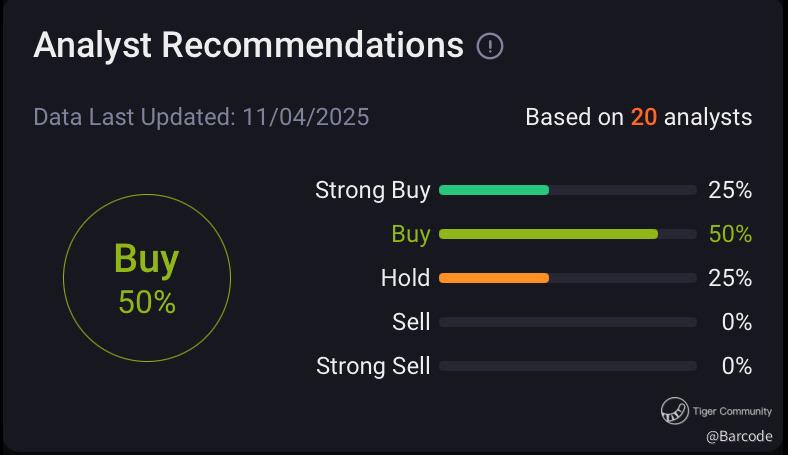
Task: Click the empty Strong Sell progress bar
Action: click(x=567, y=366)
